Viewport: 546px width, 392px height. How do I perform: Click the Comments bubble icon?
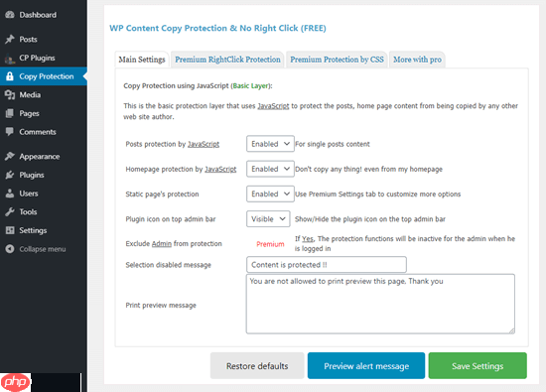10,132
